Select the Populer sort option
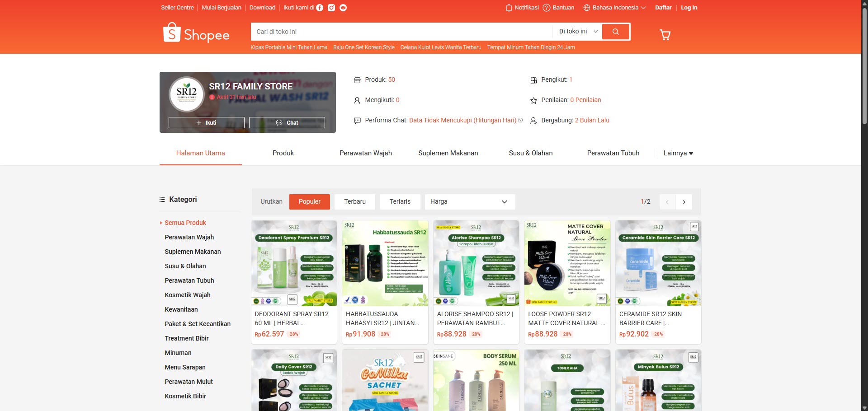868x411 pixels. (x=310, y=202)
